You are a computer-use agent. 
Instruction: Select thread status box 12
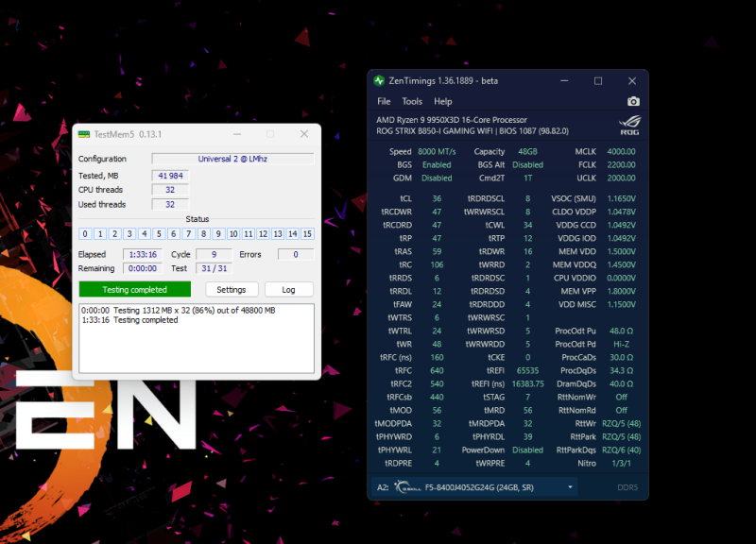click(263, 233)
